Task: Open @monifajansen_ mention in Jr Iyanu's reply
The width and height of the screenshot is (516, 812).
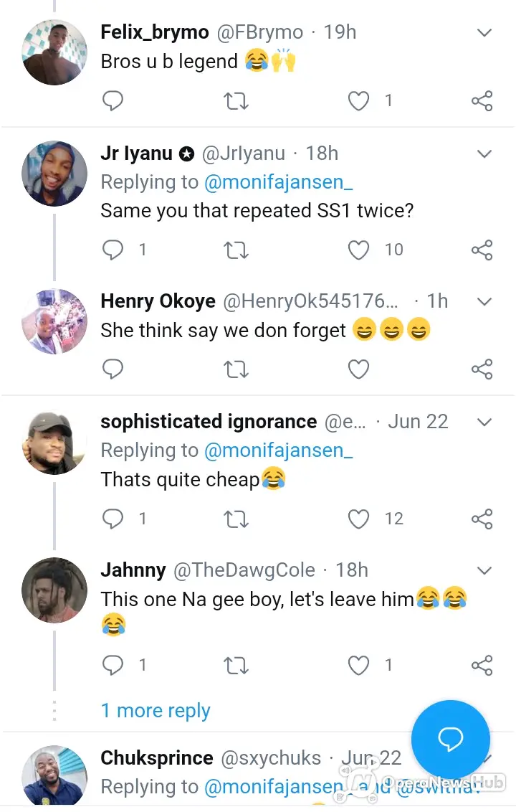Action: click(279, 182)
